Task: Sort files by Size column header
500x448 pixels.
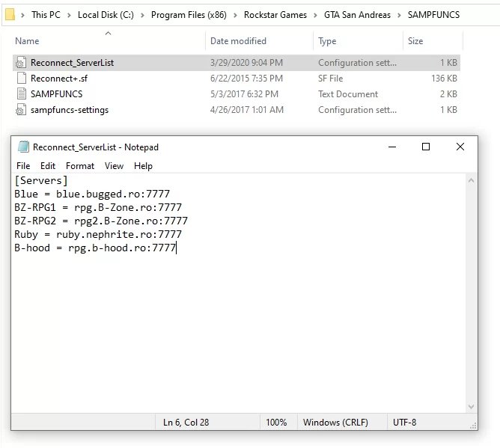Action: [x=415, y=41]
